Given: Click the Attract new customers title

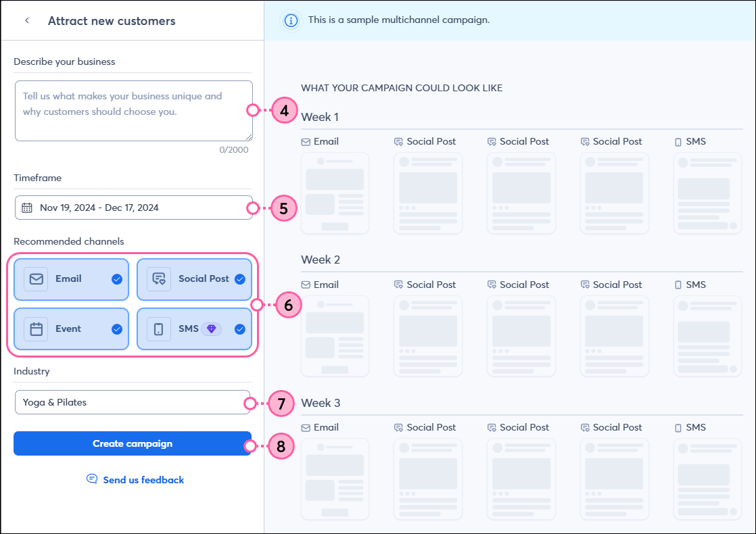Looking at the screenshot, I should (112, 21).
